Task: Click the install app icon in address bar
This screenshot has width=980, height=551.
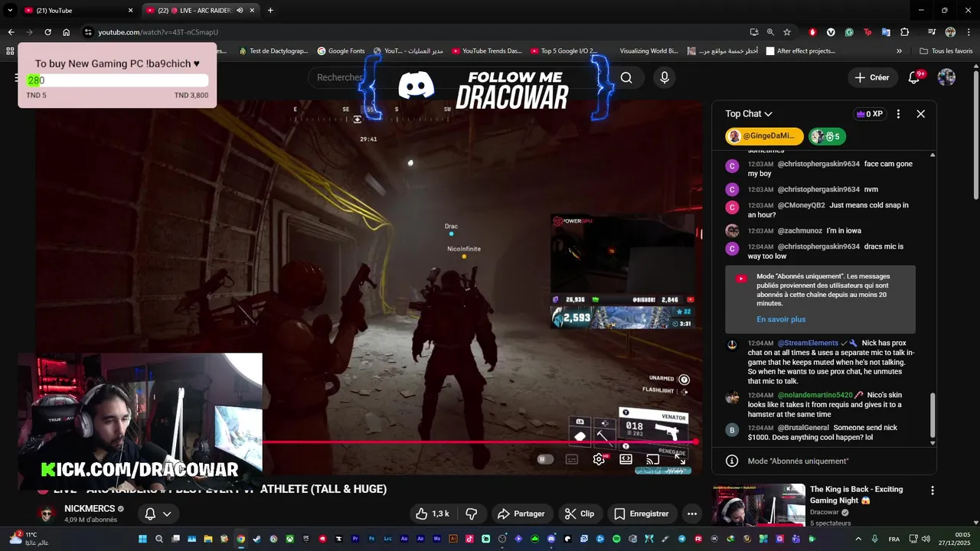Action: [x=754, y=32]
